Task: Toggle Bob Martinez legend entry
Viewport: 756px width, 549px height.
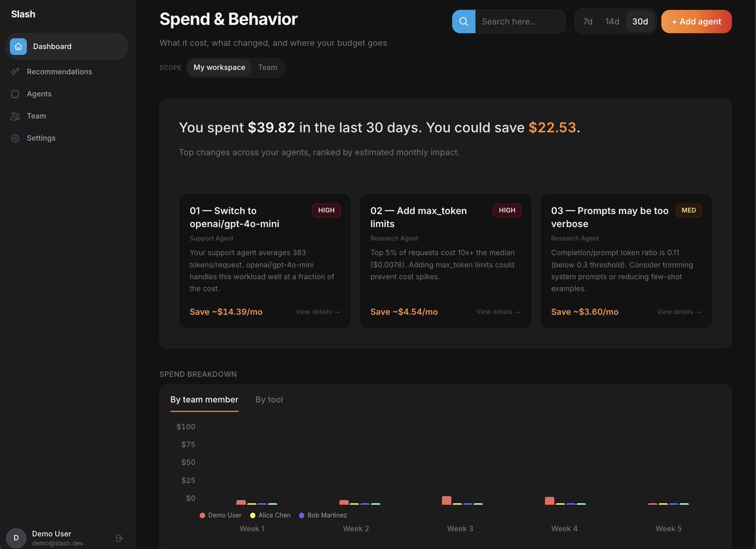Action: 323,516
